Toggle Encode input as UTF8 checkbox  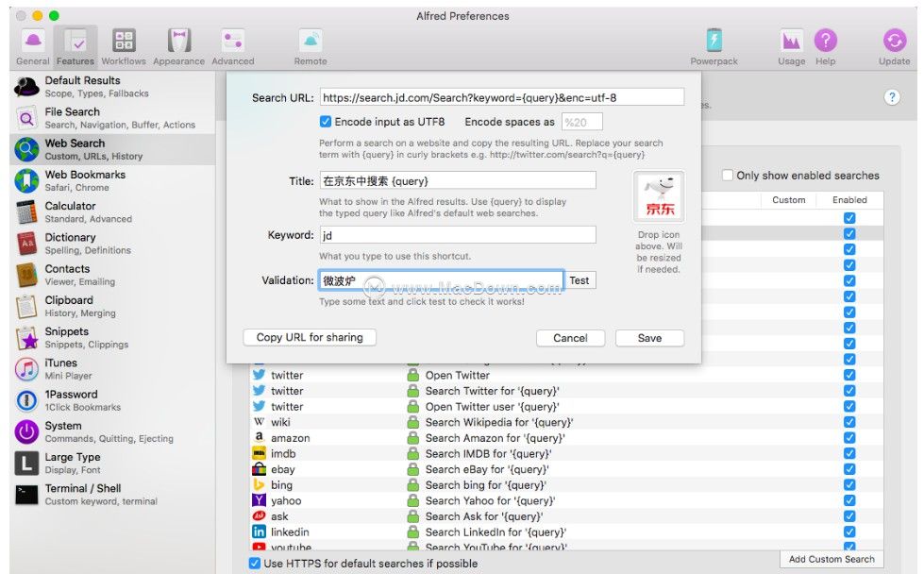(x=326, y=122)
